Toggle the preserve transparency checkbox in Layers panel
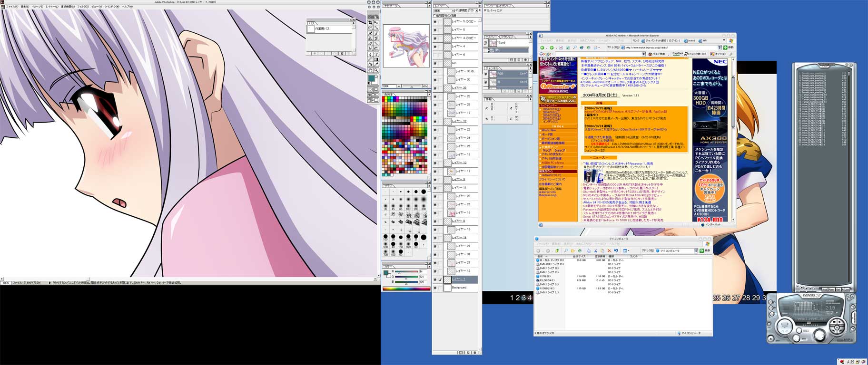Viewport: 868px width, 365px height. pos(434,15)
